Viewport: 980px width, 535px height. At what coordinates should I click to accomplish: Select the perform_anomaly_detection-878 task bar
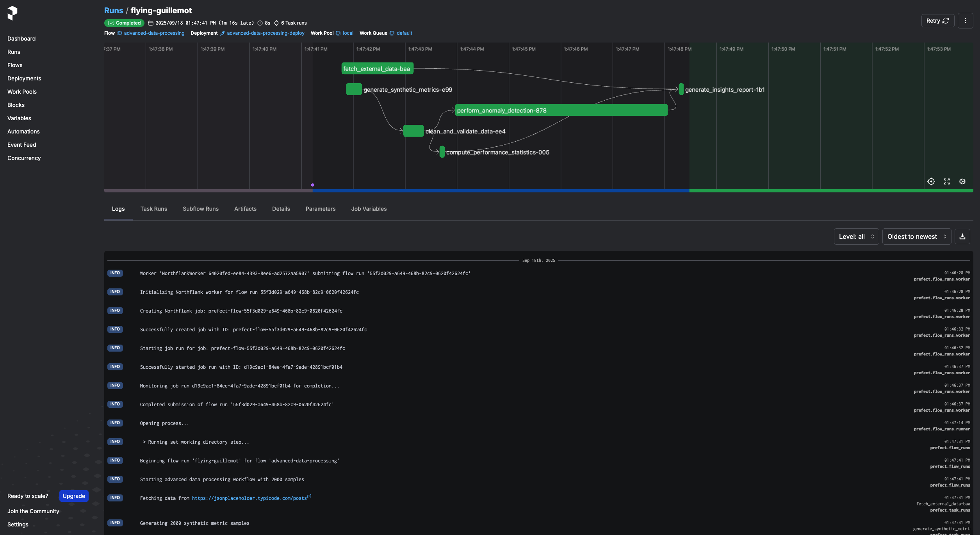coord(561,110)
